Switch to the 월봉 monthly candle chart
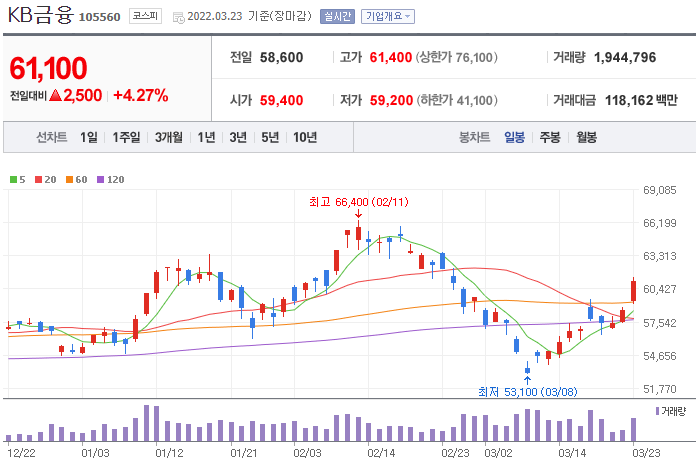 pyautogui.click(x=586, y=137)
